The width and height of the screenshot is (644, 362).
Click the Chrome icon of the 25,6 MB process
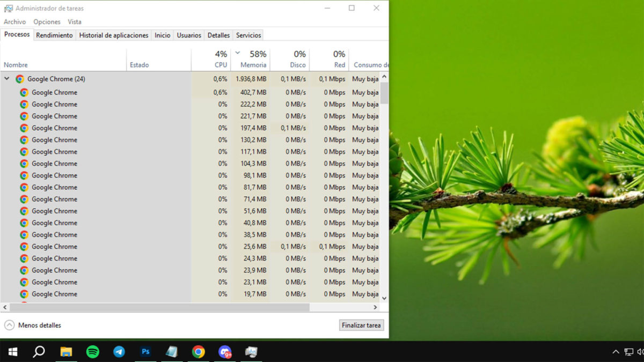point(24,246)
